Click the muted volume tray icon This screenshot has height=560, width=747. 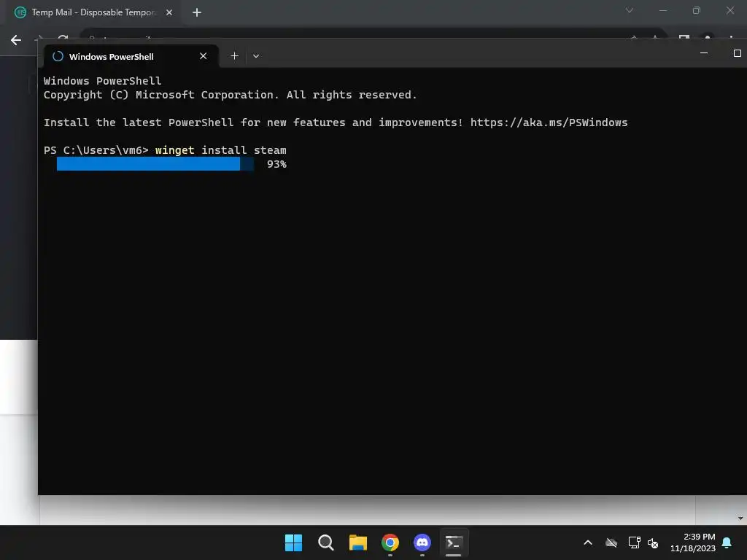653,542
